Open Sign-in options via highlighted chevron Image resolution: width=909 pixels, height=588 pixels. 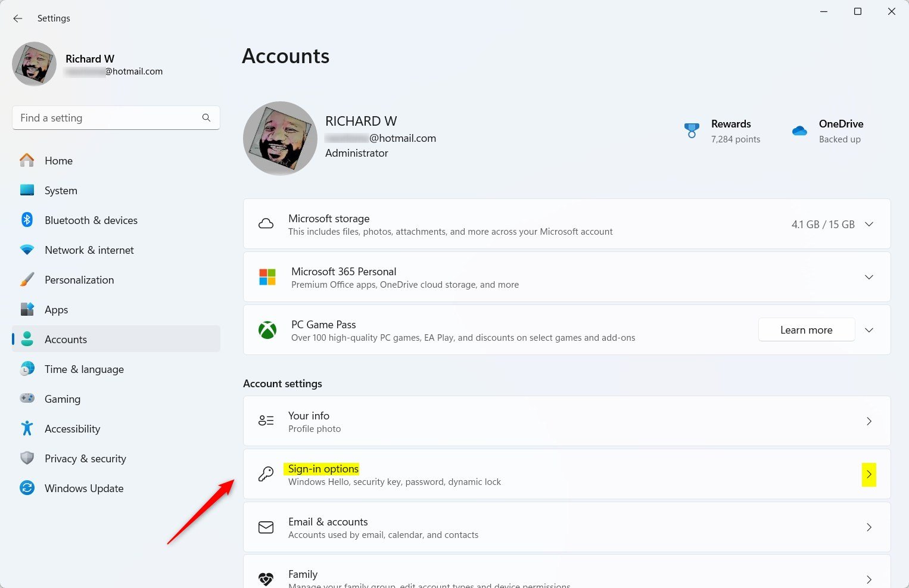869,474
